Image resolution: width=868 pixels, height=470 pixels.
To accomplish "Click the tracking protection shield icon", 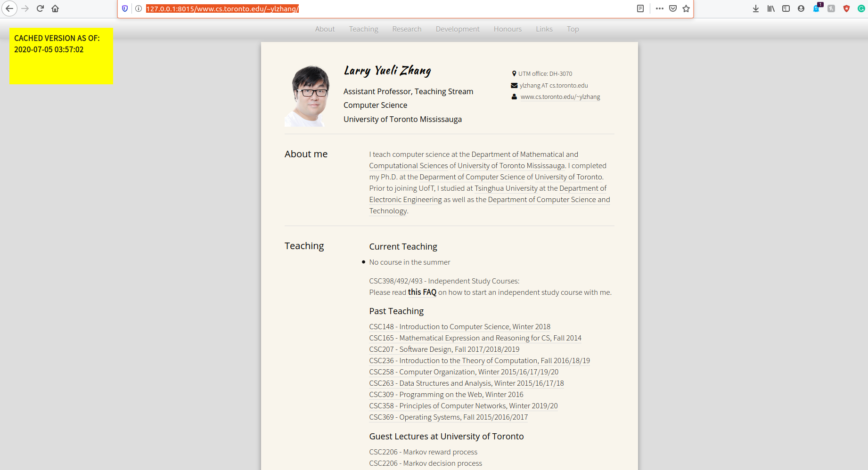I will tap(124, 8).
